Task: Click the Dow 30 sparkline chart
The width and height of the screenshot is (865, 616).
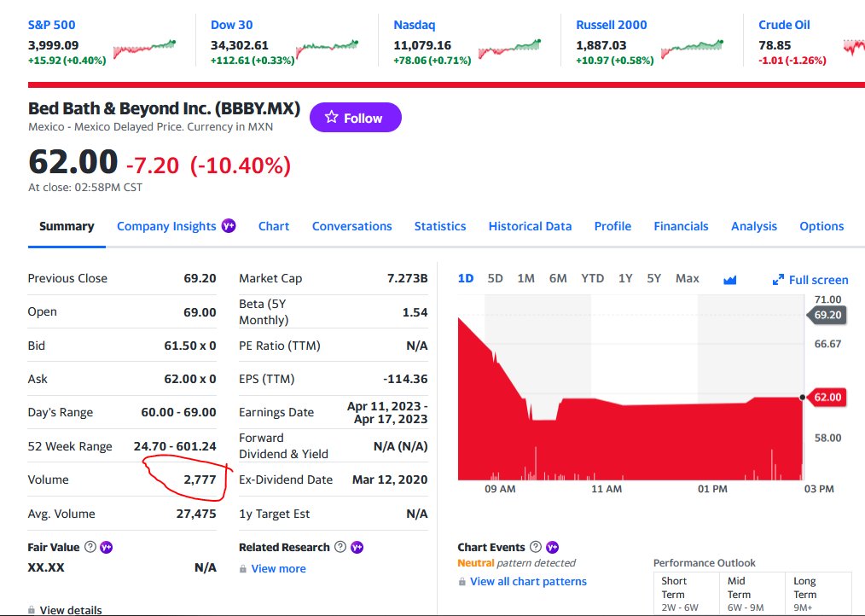Action: point(327,49)
